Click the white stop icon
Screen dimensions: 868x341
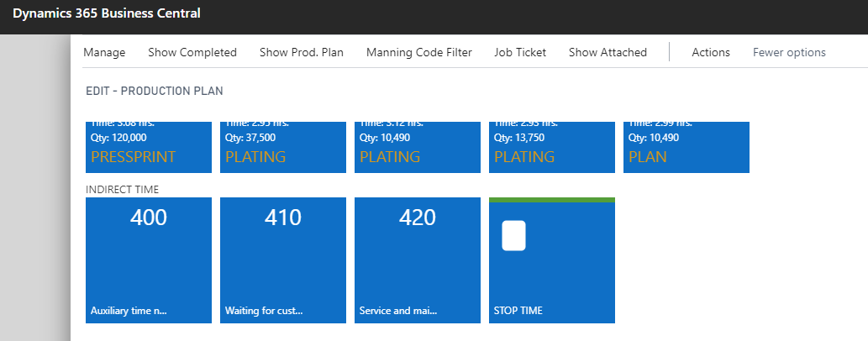[513, 236]
